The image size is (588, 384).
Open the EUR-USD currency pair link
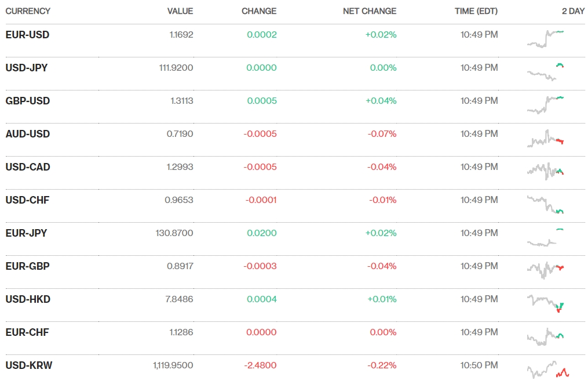coord(27,35)
